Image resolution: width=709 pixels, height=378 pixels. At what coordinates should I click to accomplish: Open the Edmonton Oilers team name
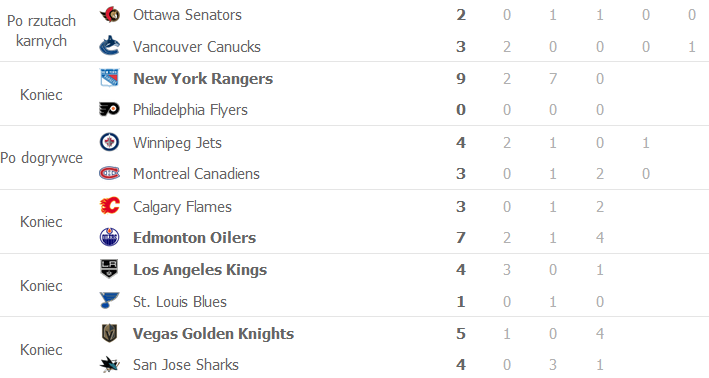(194, 238)
